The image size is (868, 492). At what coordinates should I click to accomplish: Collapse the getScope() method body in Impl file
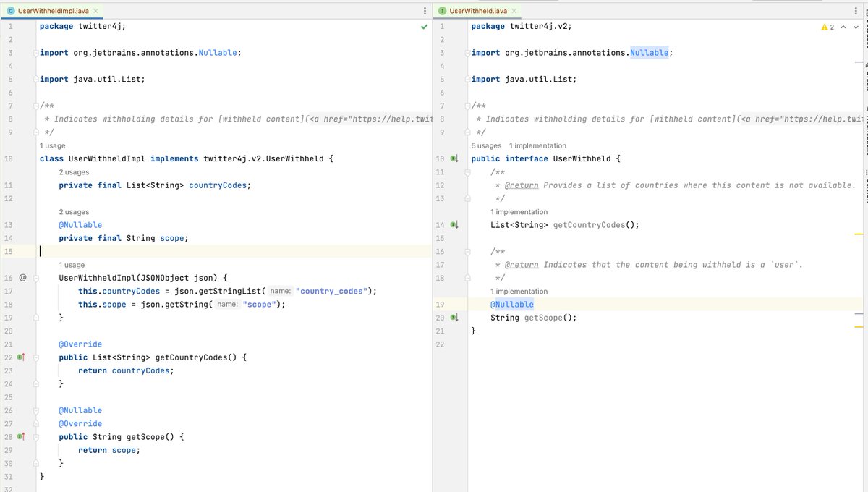pos(35,437)
